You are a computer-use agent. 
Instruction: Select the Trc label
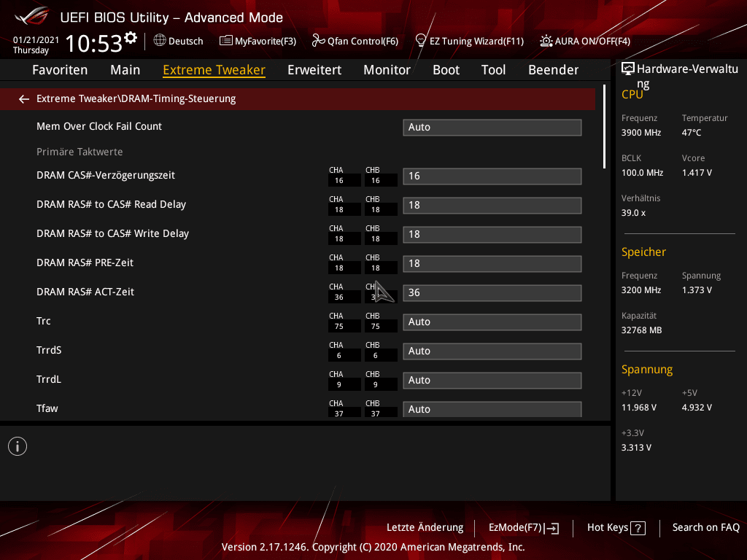(43, 321)
